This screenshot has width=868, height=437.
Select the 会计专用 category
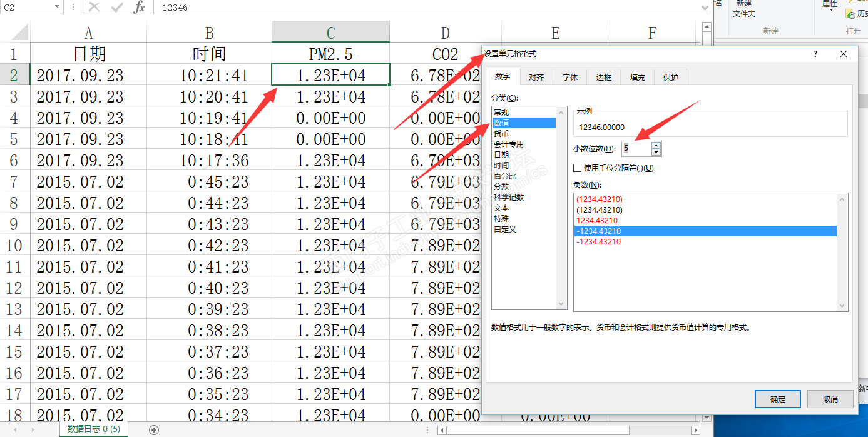[x=524, y=144]
